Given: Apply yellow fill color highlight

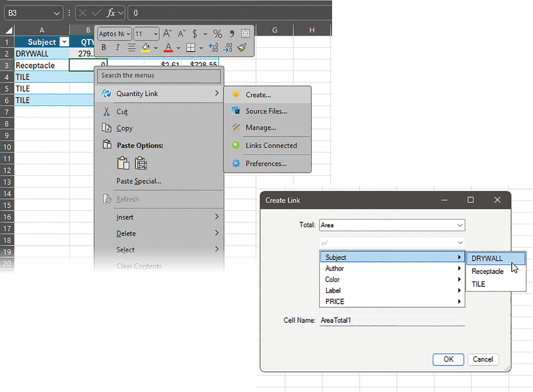Looking at the screenshot, I should 146,47.
